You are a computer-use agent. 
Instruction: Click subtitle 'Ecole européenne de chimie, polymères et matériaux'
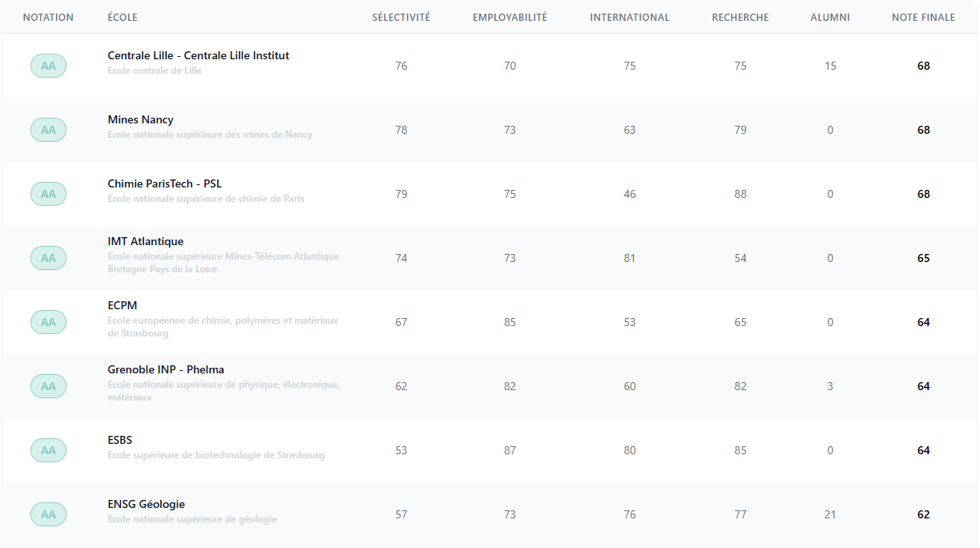(x=223, y=320)
